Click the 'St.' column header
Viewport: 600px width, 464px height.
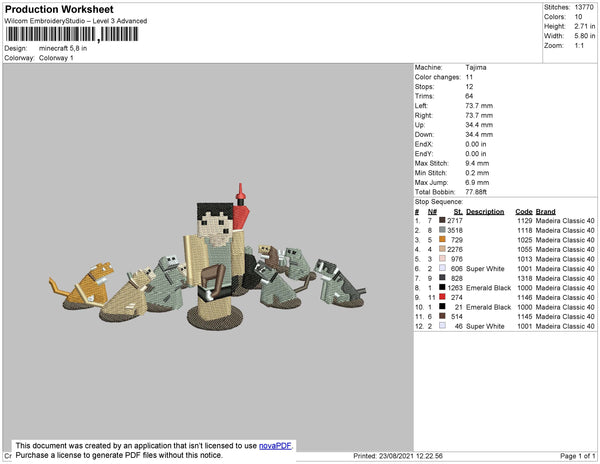click(458, 212)
